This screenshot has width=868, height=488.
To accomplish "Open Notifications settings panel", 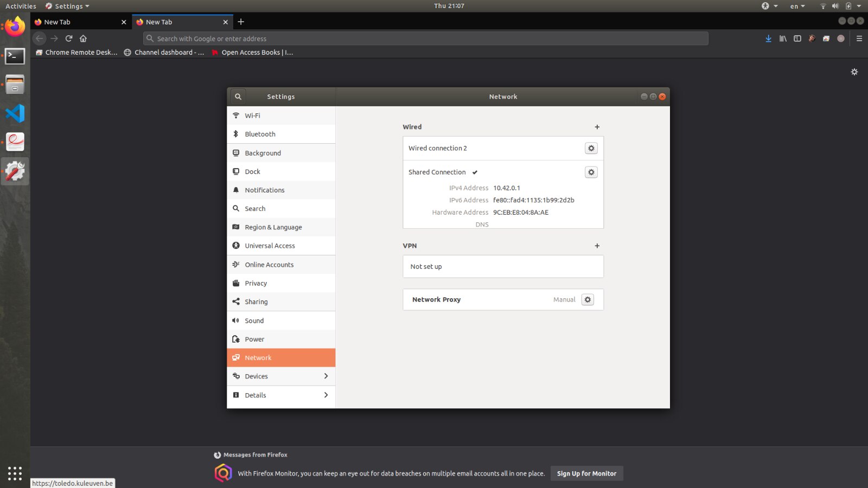I will pos(281,190).
